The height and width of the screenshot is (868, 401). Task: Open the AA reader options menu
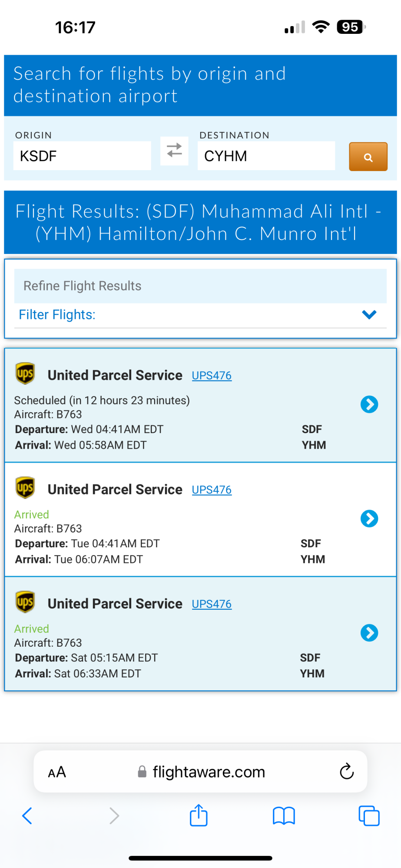point(57,772)
